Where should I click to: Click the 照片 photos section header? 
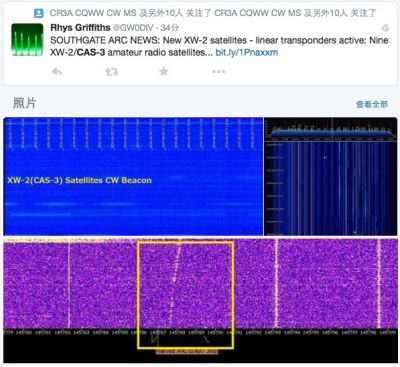24,103
